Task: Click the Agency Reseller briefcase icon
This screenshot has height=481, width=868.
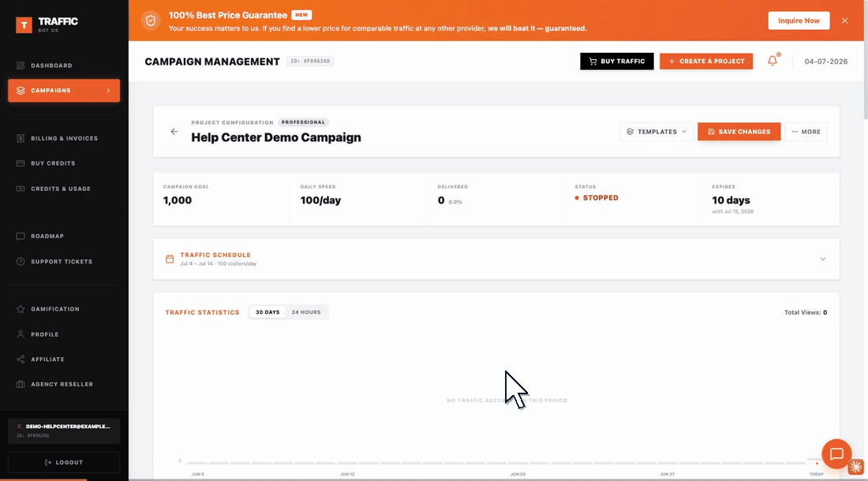Action: (21, 384)
